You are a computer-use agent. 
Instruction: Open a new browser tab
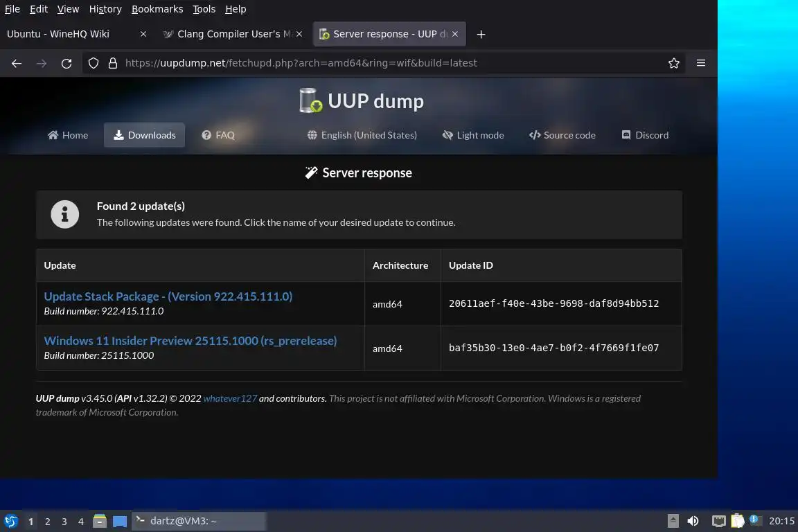(x=481, y=34)
